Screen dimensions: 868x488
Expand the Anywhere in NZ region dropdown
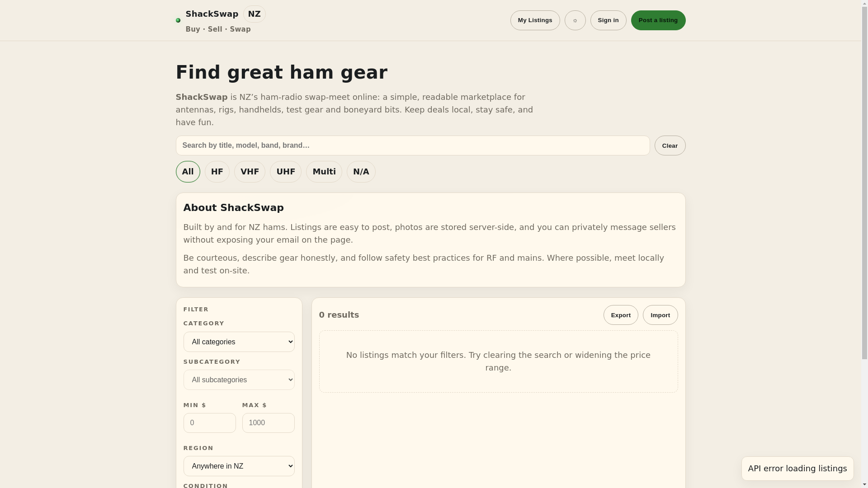[239, 466]
